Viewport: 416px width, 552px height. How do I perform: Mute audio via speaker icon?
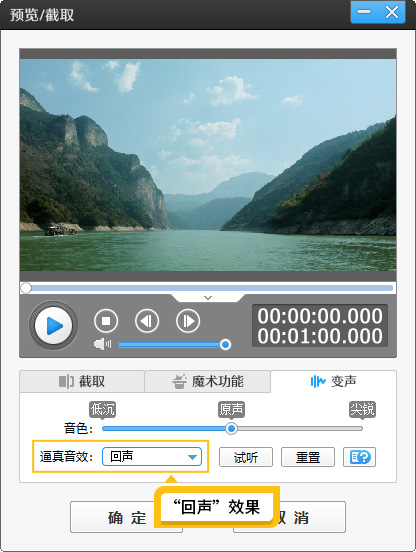[102, 344]
